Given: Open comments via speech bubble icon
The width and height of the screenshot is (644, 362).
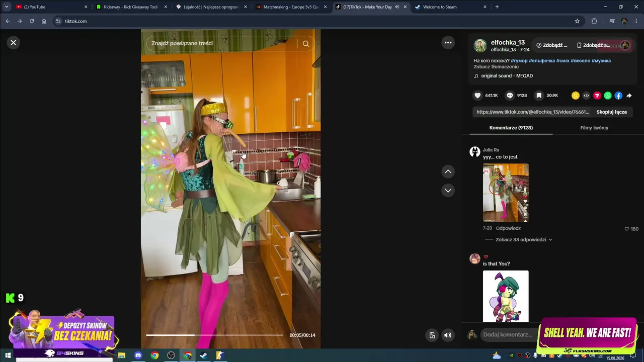Looking at the screenshot, I should [x=510, y=96].
